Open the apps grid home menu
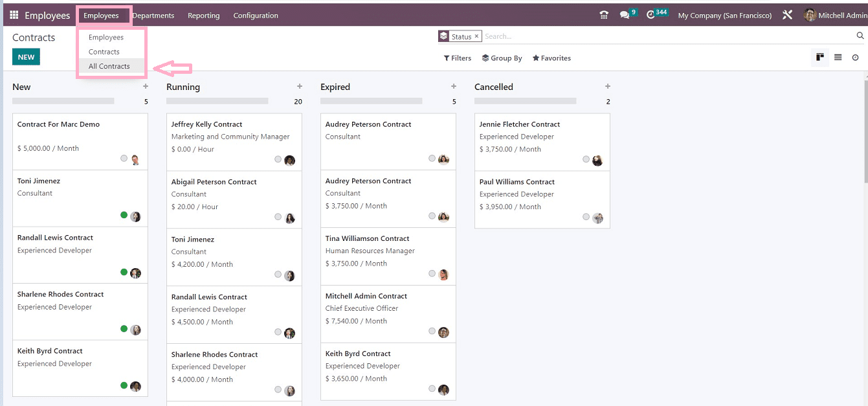The width and height of the screenshot is (868, 406). click(14, 15)
